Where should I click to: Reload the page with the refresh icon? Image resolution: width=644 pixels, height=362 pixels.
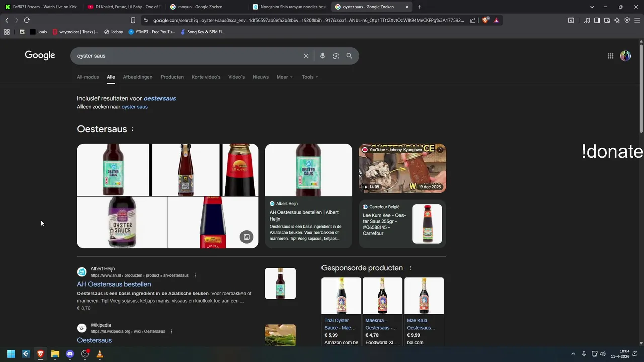(x=27, y=20)
